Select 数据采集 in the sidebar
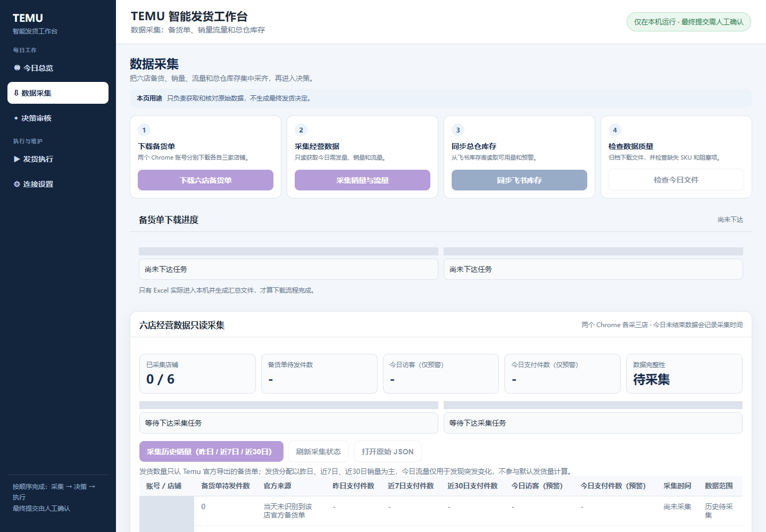 (58, 93)
